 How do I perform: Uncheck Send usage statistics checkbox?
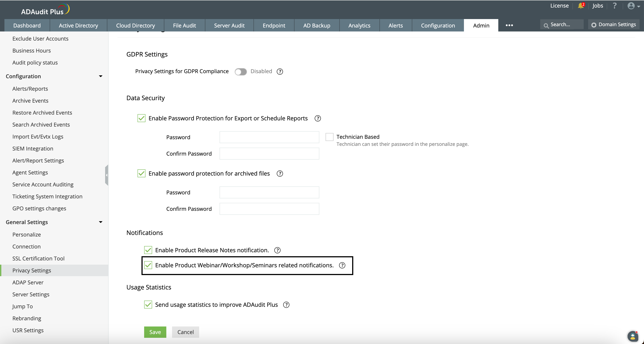148,305
